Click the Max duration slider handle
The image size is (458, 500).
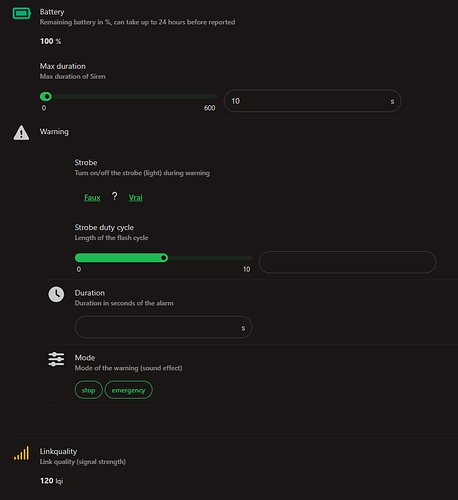tap(46, 97)
